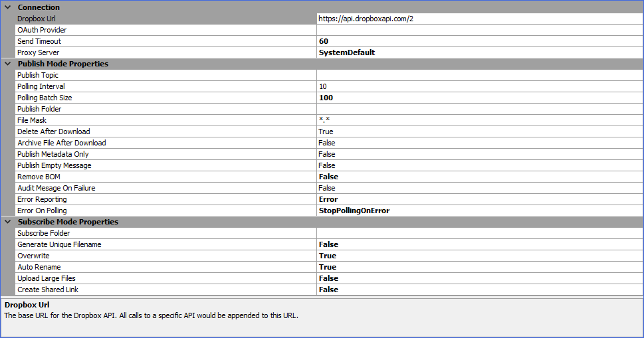This screenshot has height=338, width=644.
Task: Select the Send Timeout property label
Action: point(39,41)
